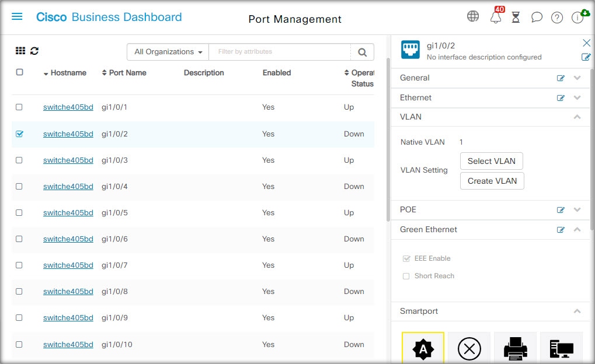Uncheck the gi1/0/2 row checkbox

click(19, 134)
